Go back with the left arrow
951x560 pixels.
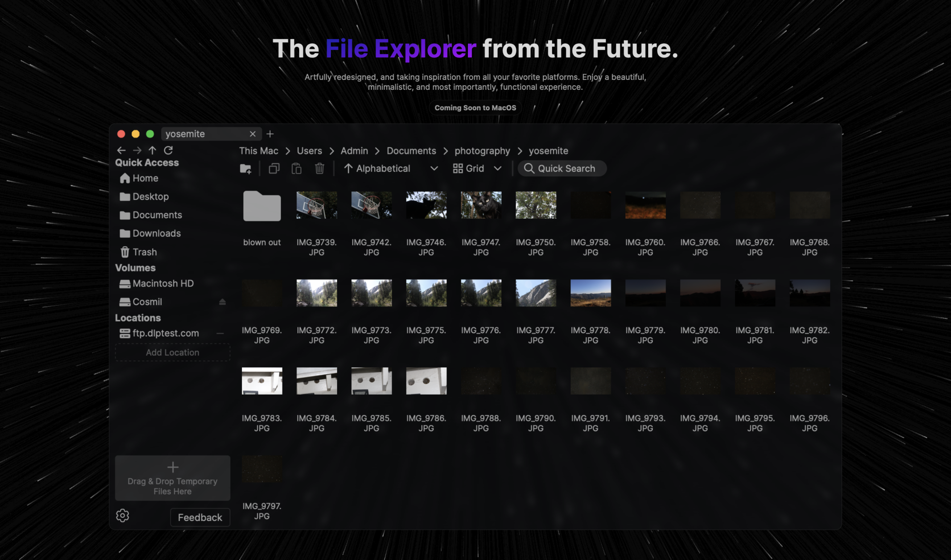click(x=121, y=150)
